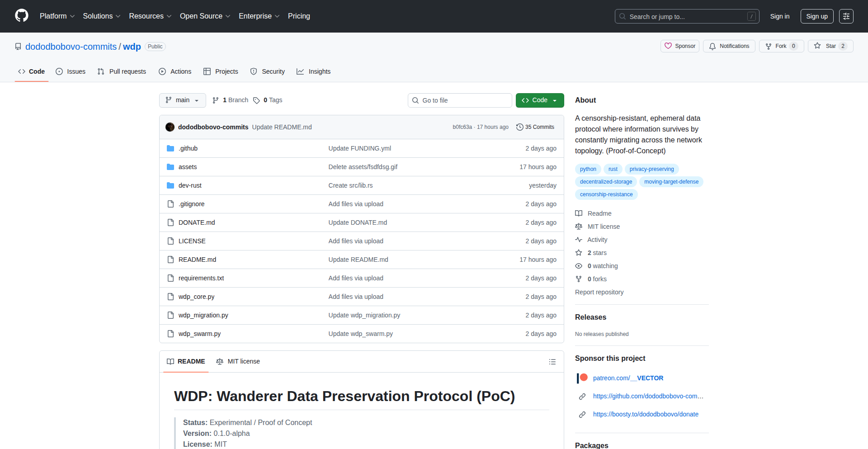
Task: Toggle Notifications for this repository
Action: (728, 46)
